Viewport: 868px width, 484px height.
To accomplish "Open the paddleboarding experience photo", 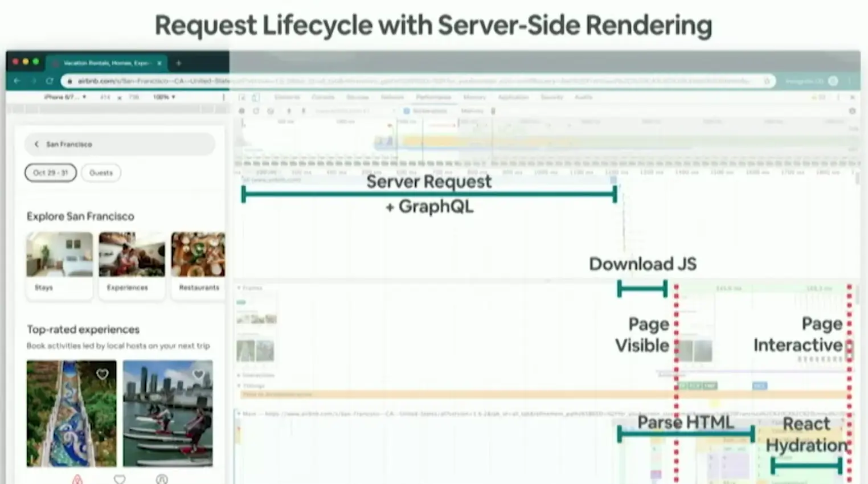I will coord(168,413).
